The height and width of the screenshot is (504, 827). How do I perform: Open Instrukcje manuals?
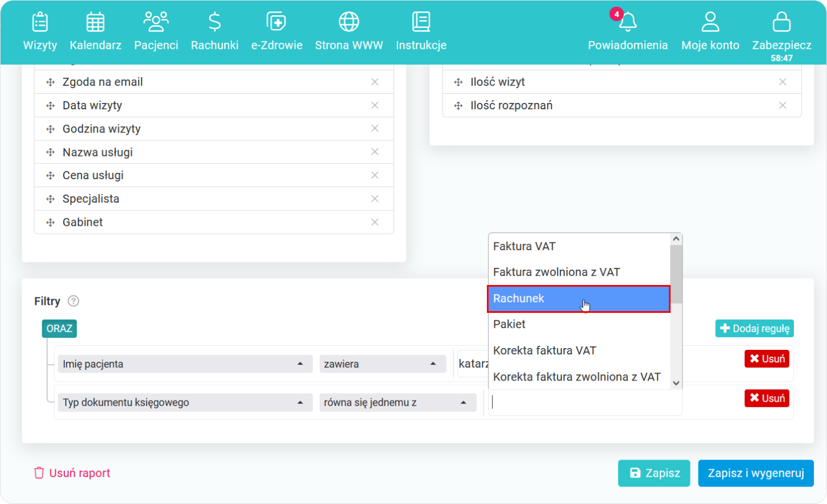[x=421, y=32]
